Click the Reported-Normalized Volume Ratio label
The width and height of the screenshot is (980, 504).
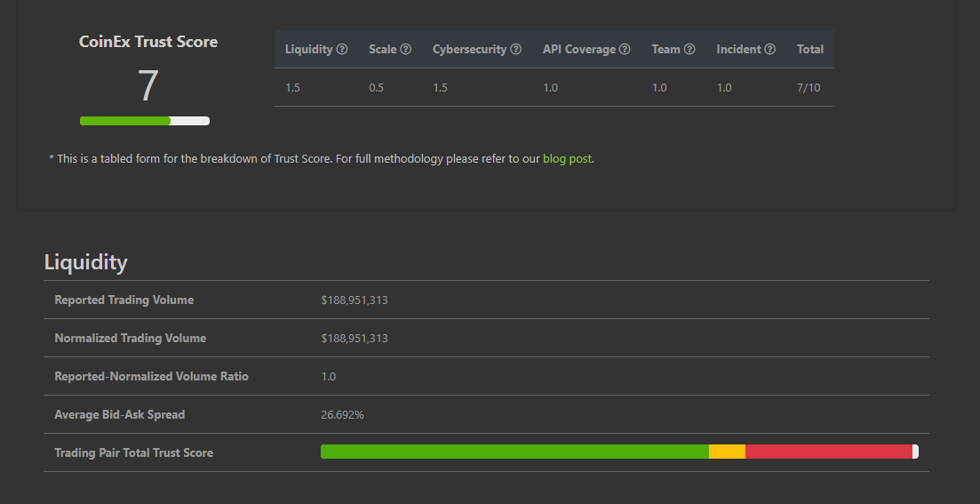click(x=151, y=376)
